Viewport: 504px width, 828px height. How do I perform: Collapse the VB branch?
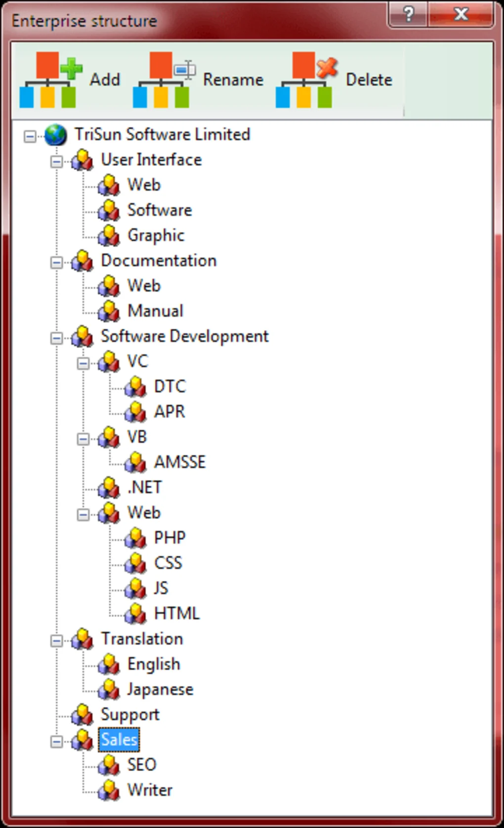[84, 438]
